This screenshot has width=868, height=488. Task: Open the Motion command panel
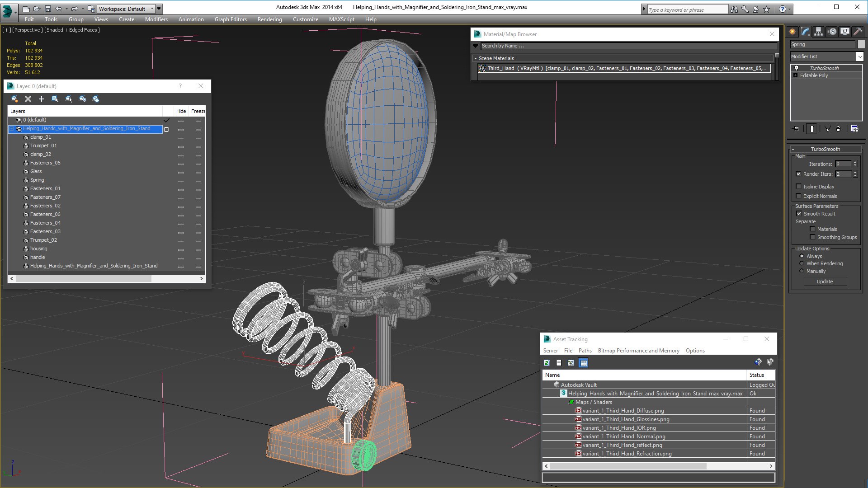(832, 32)
